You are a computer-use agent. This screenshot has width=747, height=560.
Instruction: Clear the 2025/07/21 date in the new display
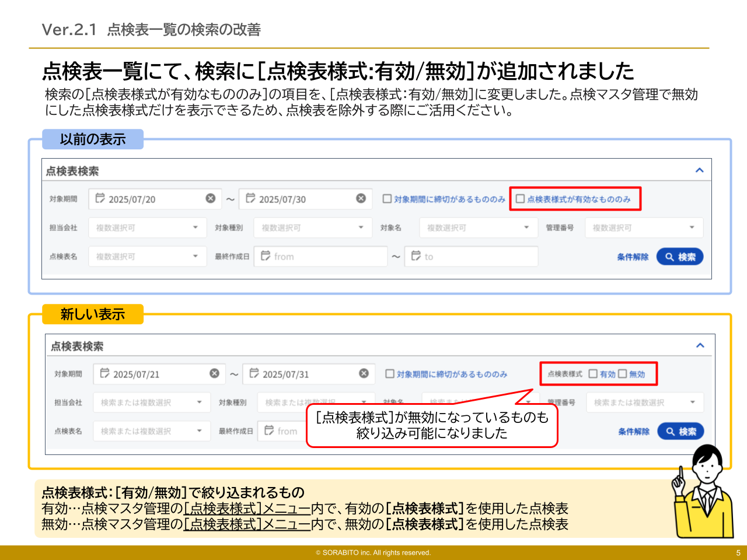[214, 374]
